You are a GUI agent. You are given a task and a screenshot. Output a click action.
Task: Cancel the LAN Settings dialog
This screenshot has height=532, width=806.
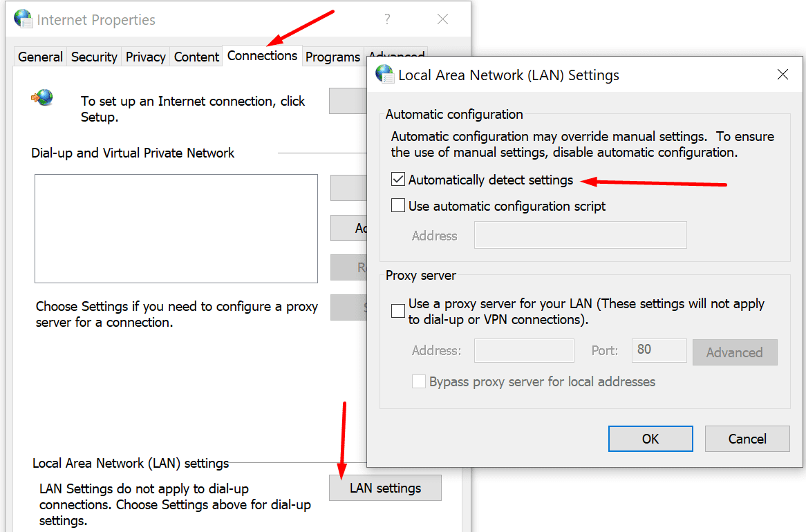[x=747, y=439]
